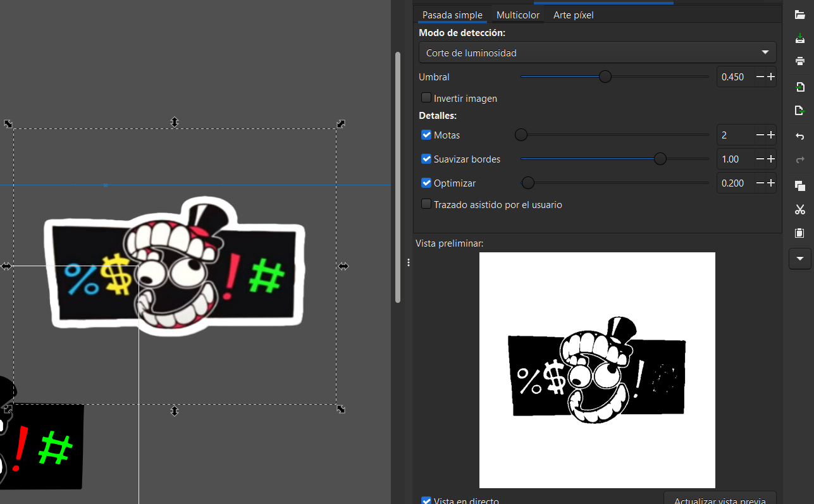
Task: Click the Copy icon in command bar
Action: pyautogui.click(x=799, y=185)
